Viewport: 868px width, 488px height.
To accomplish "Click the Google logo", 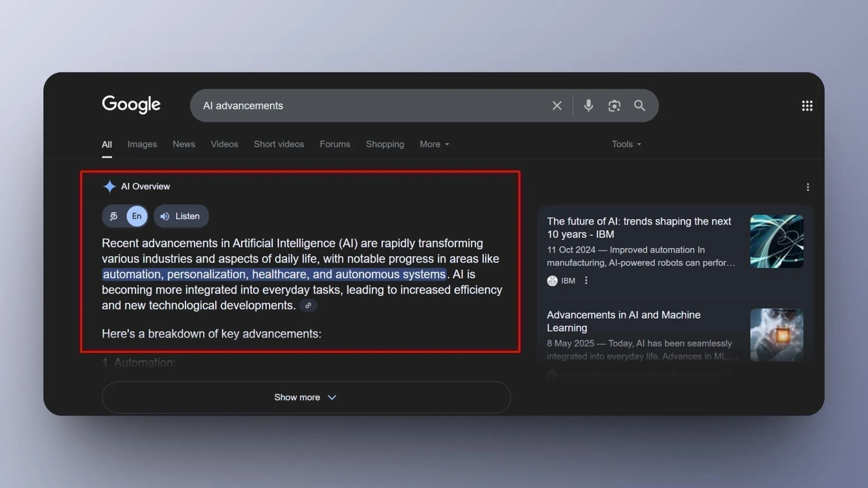I will pos(131,104).
